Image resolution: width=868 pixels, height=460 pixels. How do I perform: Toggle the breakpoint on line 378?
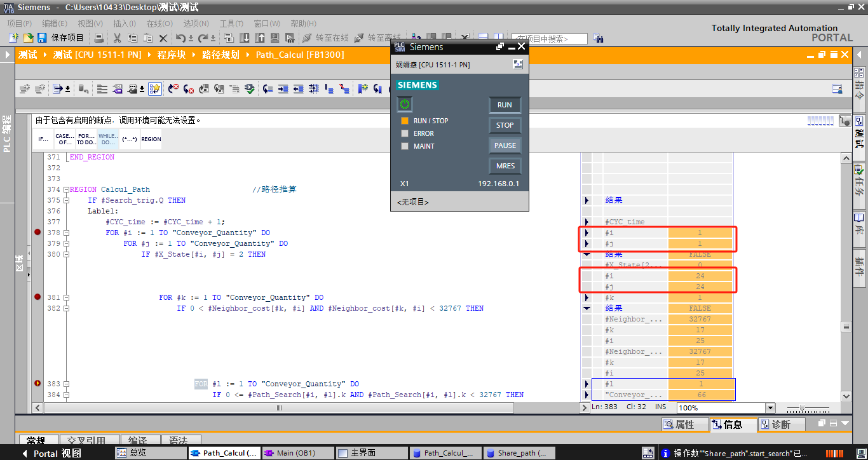pos(37,233)
